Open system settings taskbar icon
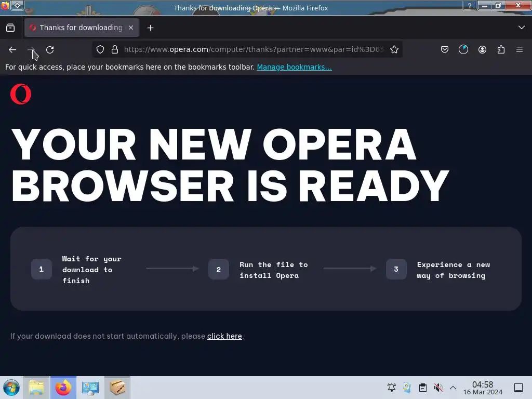This screenshot has width=532, height=399. [90, 388]
